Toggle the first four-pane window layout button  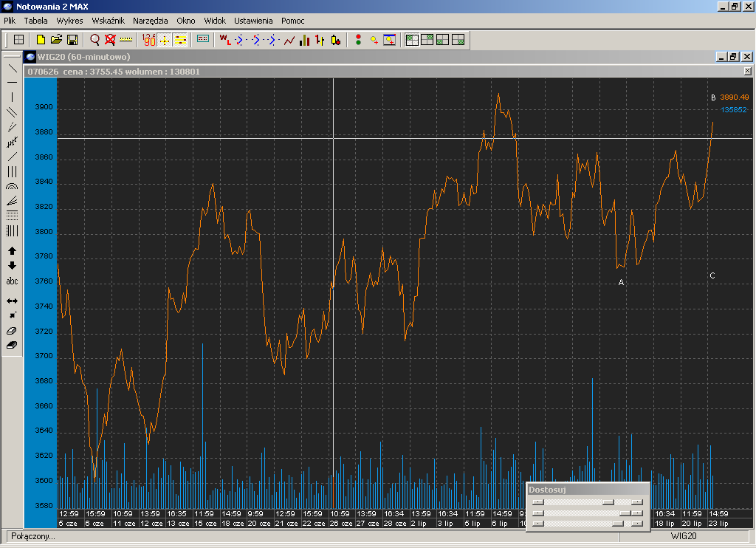coord(412,40)
